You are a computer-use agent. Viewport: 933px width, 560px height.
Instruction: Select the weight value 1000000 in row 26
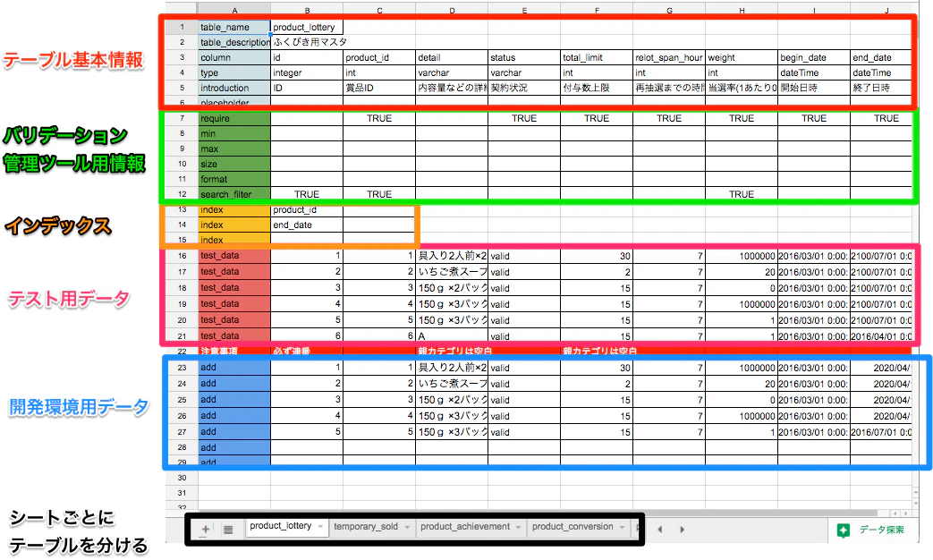(x=742, y=416)
